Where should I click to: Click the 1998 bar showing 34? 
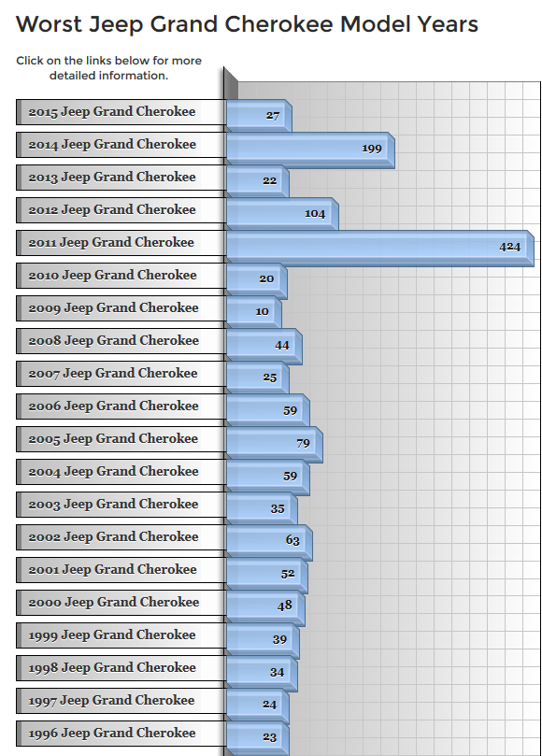tap(262, 674)
